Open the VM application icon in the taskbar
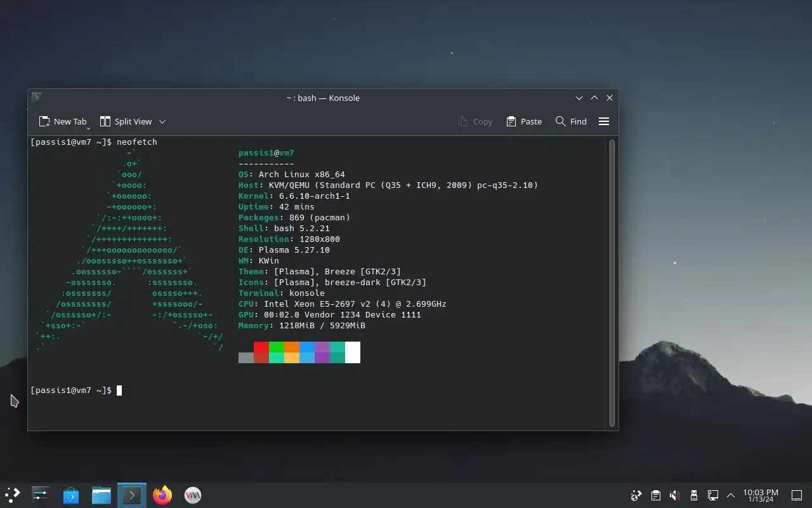 (193, 495)
